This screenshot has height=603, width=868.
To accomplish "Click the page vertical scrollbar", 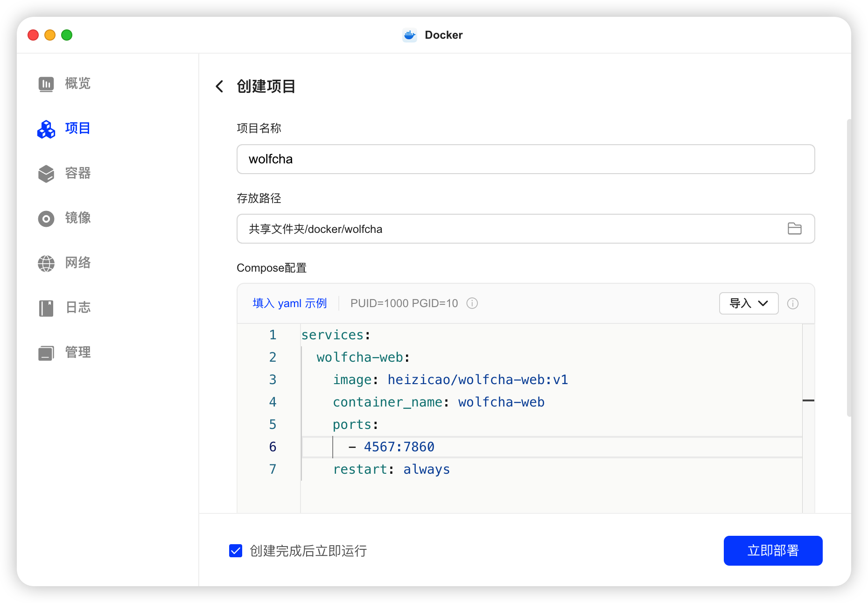I will 848,266.
